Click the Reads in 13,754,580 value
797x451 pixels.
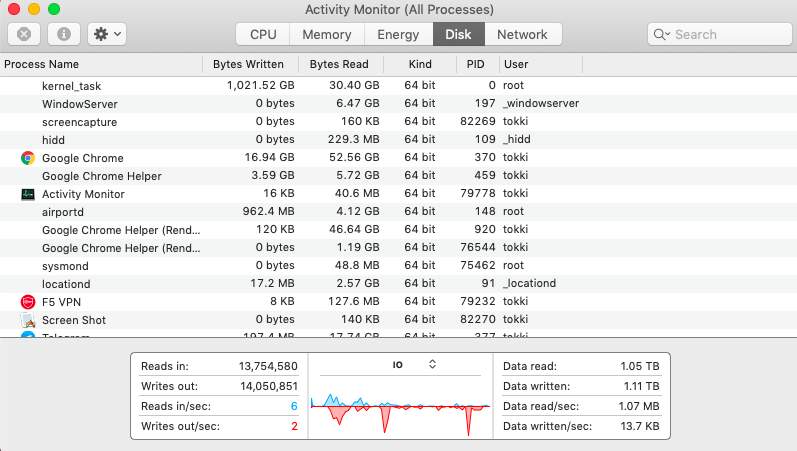[268, 366]
